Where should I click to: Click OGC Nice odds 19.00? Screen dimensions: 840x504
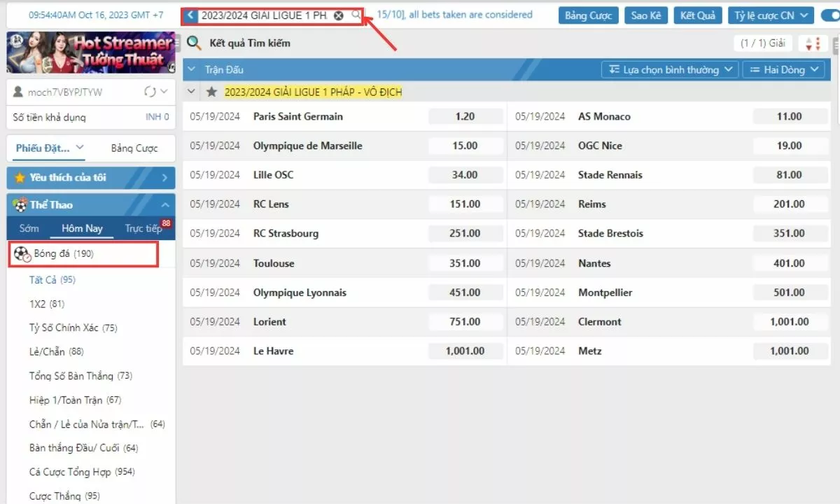(790, 146)
